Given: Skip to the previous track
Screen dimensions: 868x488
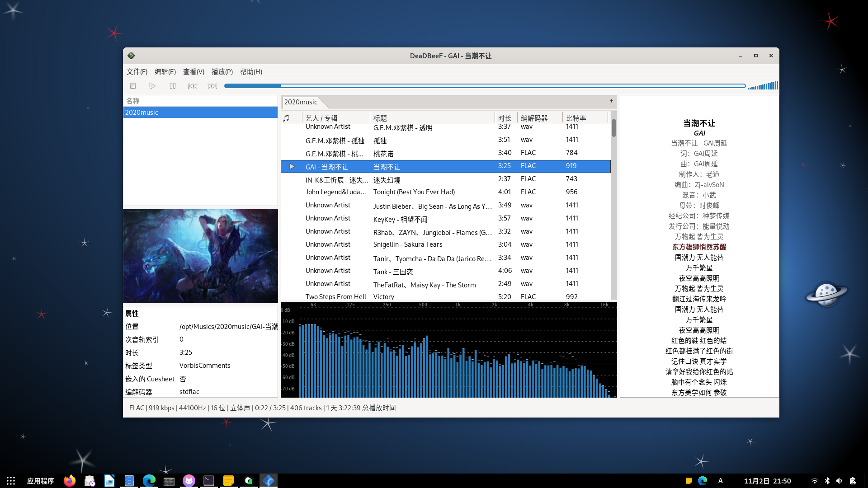Looking at the screenshot, I should [192, 86].
